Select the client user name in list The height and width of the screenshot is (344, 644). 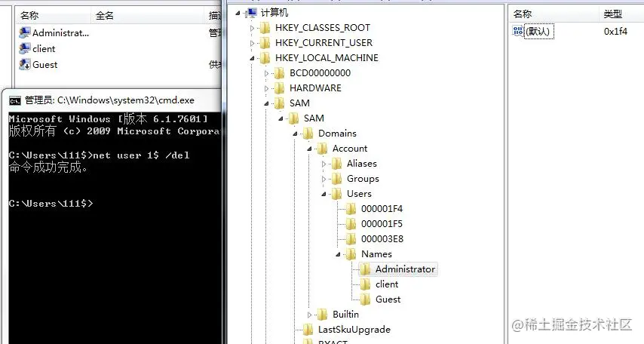click(x=44, y=49)
